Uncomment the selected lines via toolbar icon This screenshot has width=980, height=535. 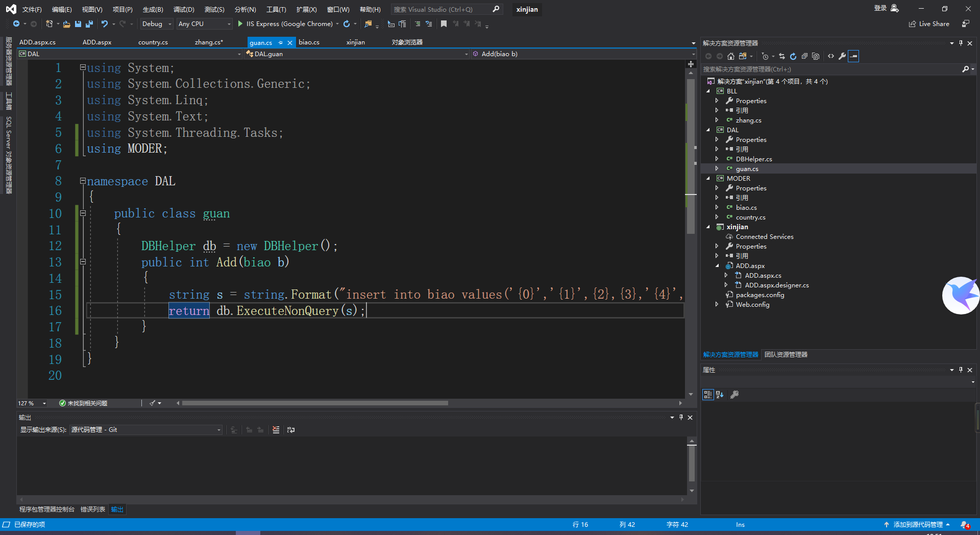429,24
